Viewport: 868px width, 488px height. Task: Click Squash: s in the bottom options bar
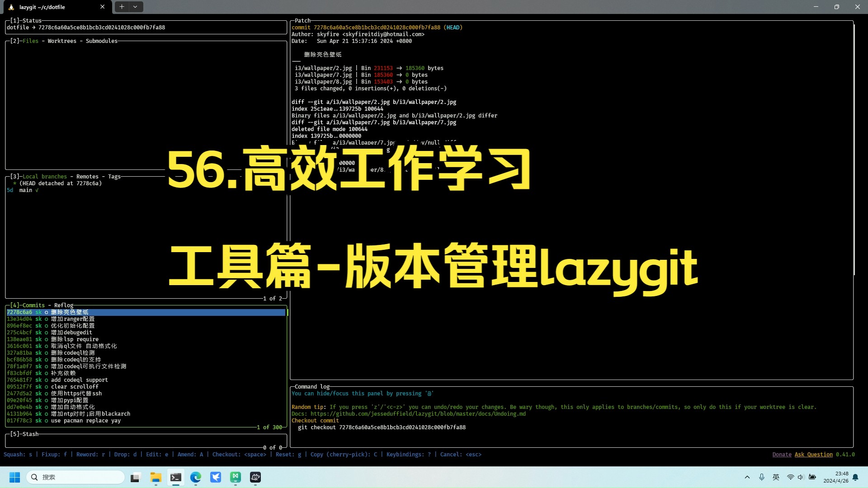point(18,455)
